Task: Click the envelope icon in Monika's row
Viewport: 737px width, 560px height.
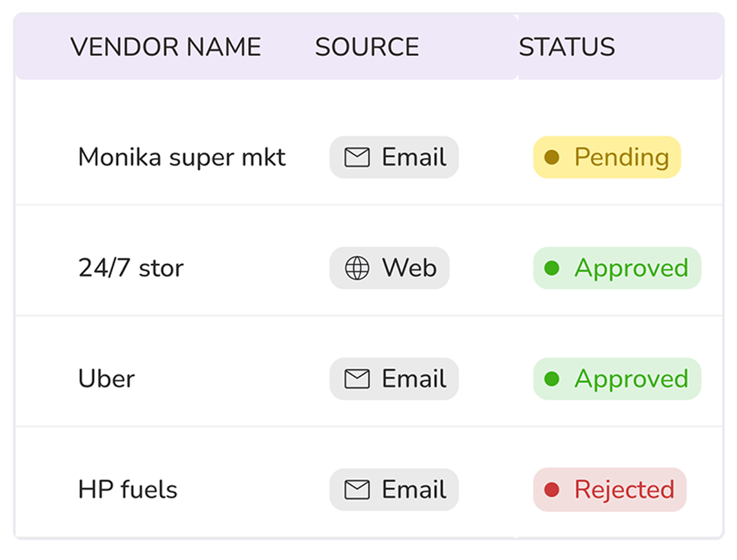Action: pyautogui.click(x=357, y=158)
